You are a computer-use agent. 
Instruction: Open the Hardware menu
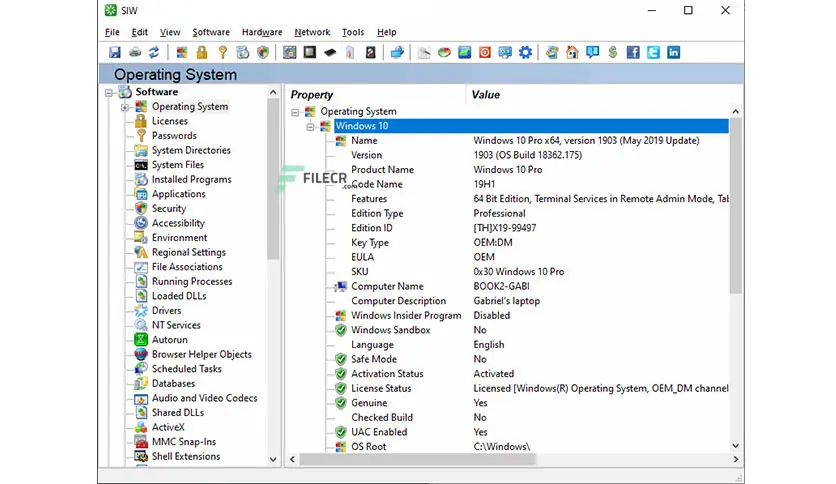[261, 32]
